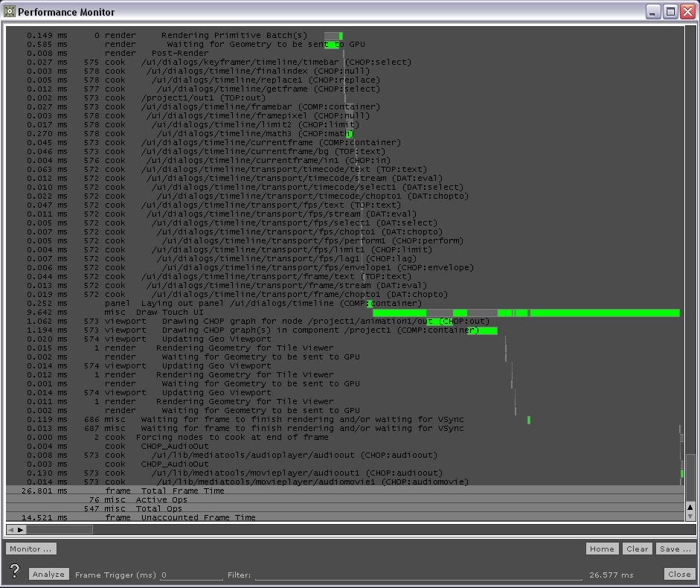700x588 pixels.
Task: Click the Performance Monitor title bar icon
Action: [x=10, y=11]
